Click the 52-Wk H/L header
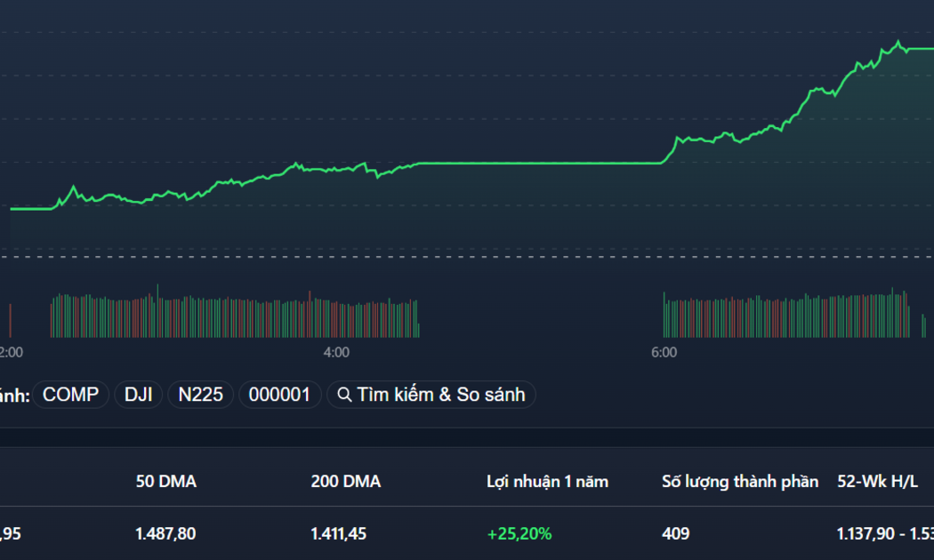 pyautogui.click(x=877, y=482)
